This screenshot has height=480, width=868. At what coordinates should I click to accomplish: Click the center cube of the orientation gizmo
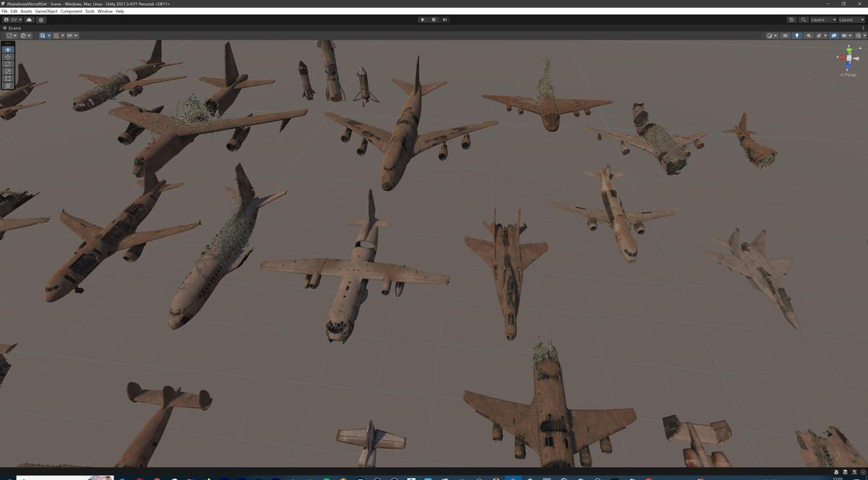point(848,58)
